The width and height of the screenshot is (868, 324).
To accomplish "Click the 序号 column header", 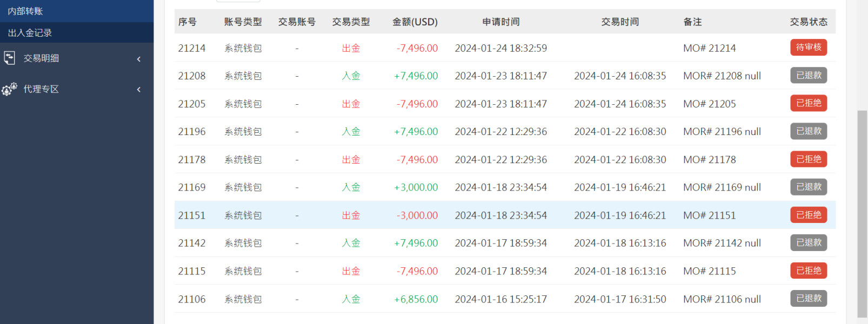I will pyautogui.click(x=187, y=22).
